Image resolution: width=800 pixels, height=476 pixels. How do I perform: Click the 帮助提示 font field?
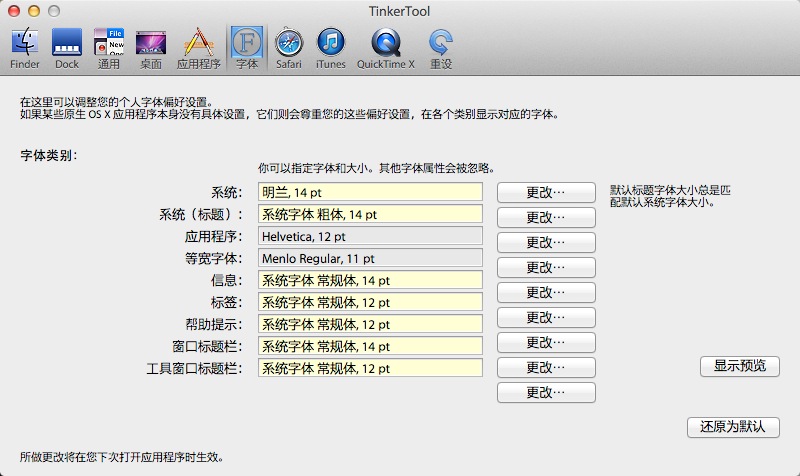coord(370,324)
